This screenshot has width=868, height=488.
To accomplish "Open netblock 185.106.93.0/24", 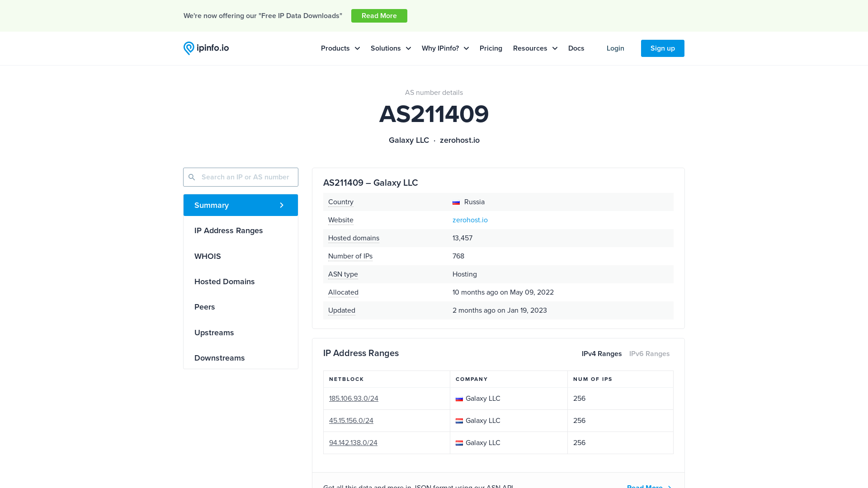I will pyautogui.click(x=354, y=399).
